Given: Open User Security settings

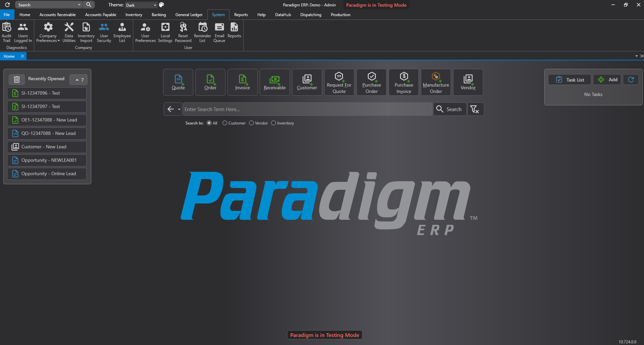Looking at the screenshot, I should pyautogui.click(x=104, y=32).
